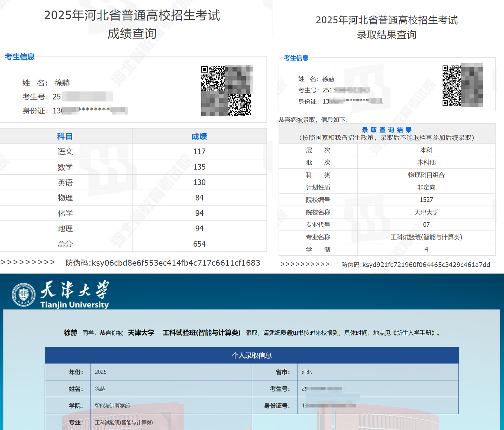Click the 个人录取信息 table header bar
This screenshot has width=504, height=430.
[x=252, y=355]
